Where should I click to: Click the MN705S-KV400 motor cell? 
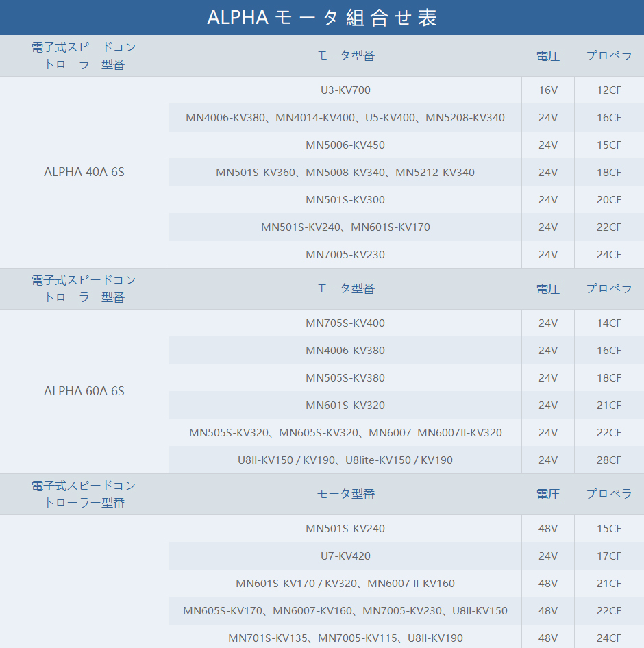[345, 323]
